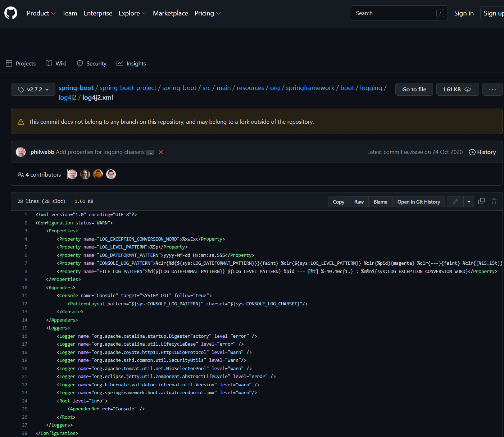Open the Wiki tab
The height and width of the screenshot is (437, 504).
click(56, 63)
